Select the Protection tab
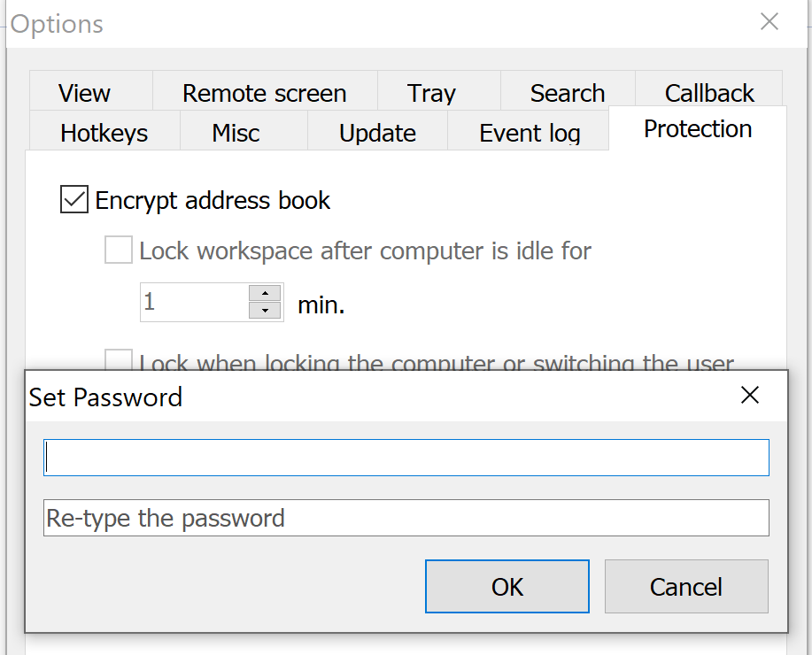Viewport: 812px width, 655px height. coord(697,128)
